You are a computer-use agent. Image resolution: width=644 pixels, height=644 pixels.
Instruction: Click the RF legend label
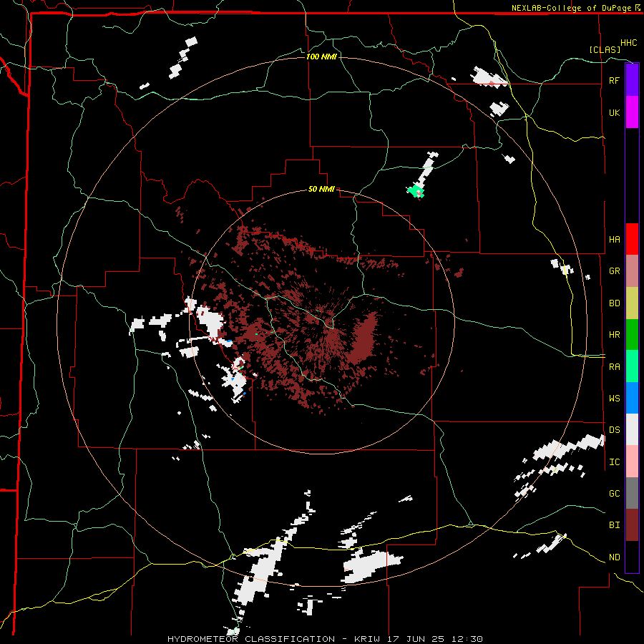614,80
